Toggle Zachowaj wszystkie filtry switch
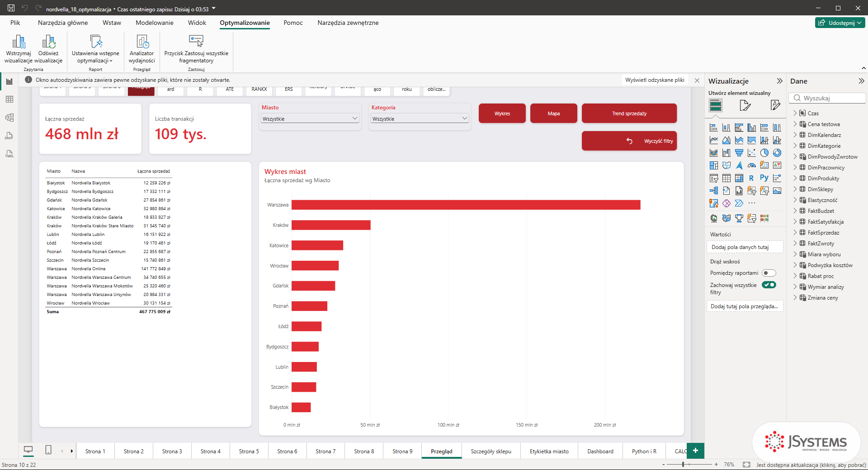 click(x=769, y=285)
